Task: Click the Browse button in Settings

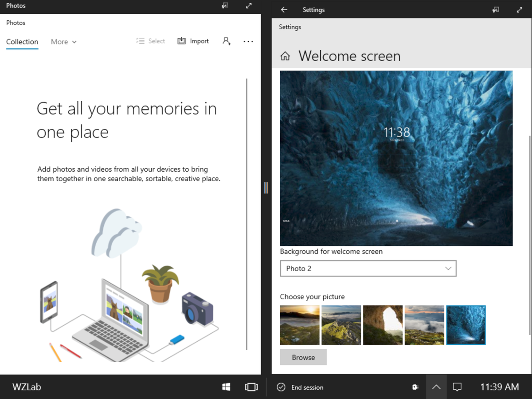Action: tap(303, 357)
